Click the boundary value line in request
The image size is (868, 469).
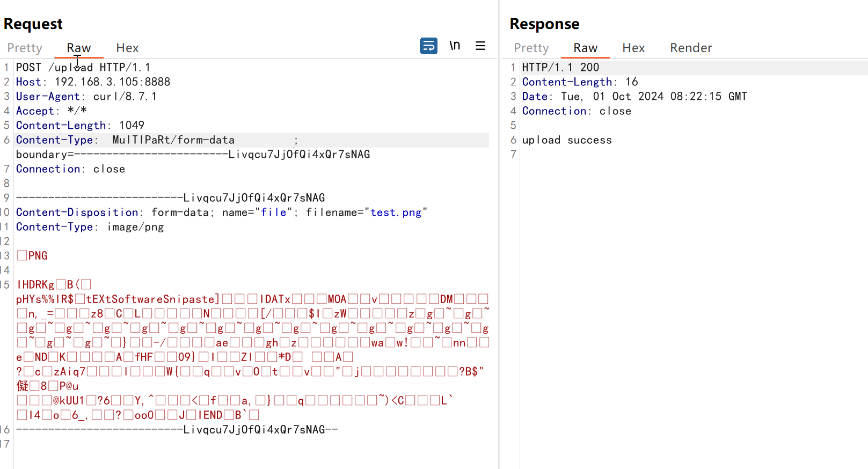coord(193,155)
